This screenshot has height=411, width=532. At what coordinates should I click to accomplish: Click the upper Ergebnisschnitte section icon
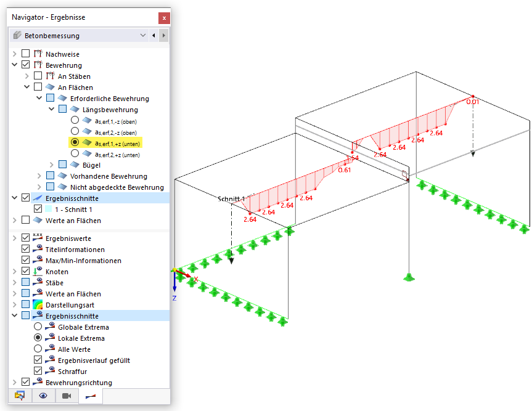pos(38,198)
